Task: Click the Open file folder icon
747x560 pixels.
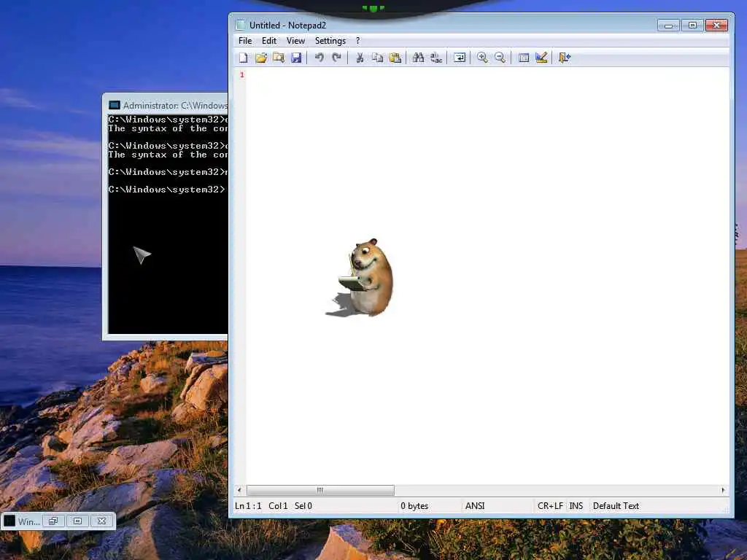Action: pyautogui.click(x=261, y=58)
